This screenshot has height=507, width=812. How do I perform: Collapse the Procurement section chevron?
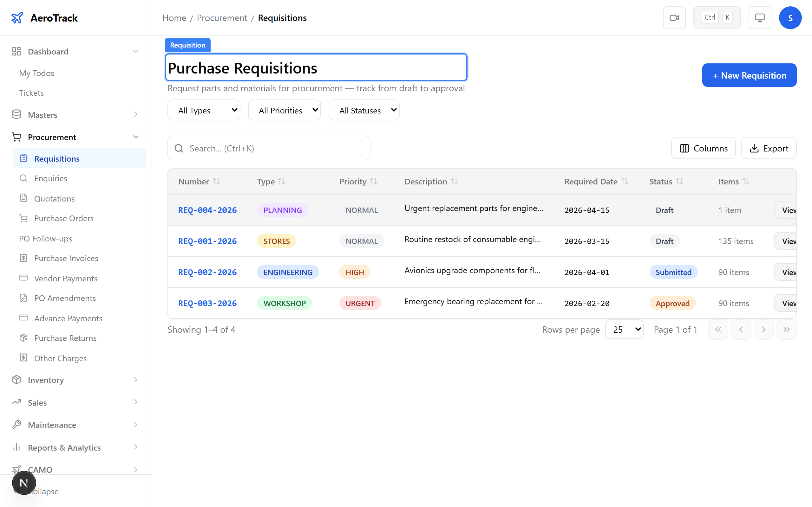(x=135, y=137)
